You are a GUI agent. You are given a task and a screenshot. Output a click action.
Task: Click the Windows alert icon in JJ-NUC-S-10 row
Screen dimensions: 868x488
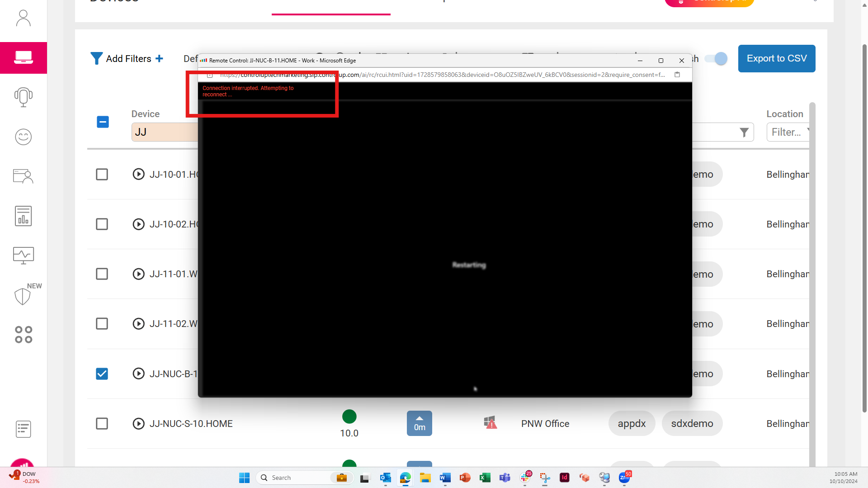pyautogui.click(x=491, y=423)
